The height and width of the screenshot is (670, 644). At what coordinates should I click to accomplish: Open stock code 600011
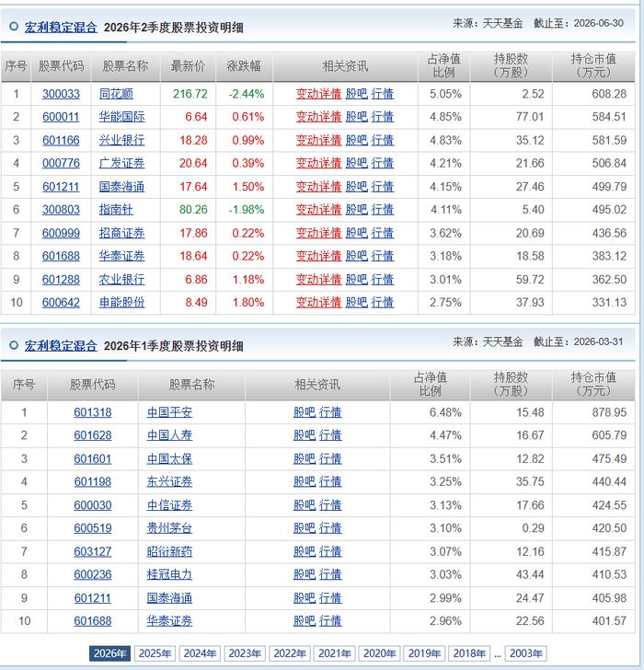point(61,117)
